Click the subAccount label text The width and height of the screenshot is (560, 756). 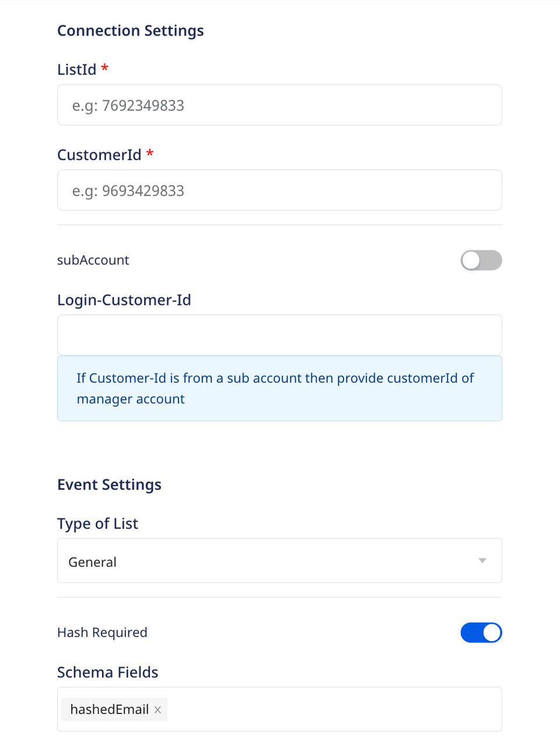coord(93,261)
